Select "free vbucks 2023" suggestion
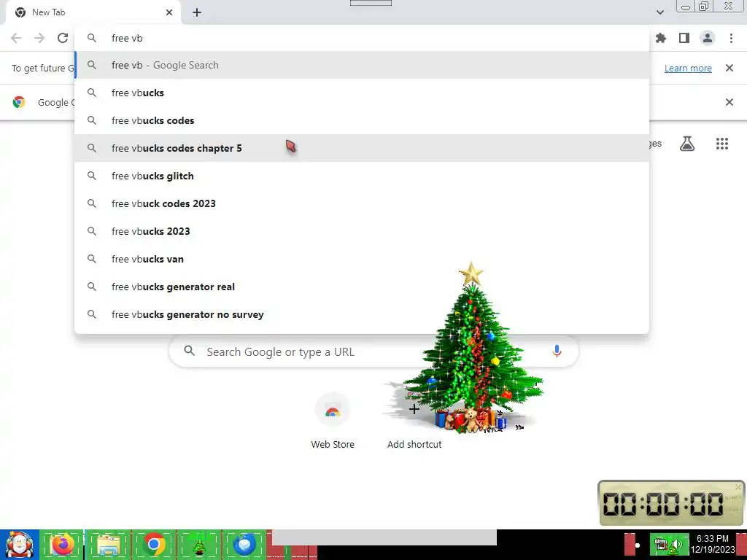The height and width of the screenshot is (560, 747). tap(362, 231)
